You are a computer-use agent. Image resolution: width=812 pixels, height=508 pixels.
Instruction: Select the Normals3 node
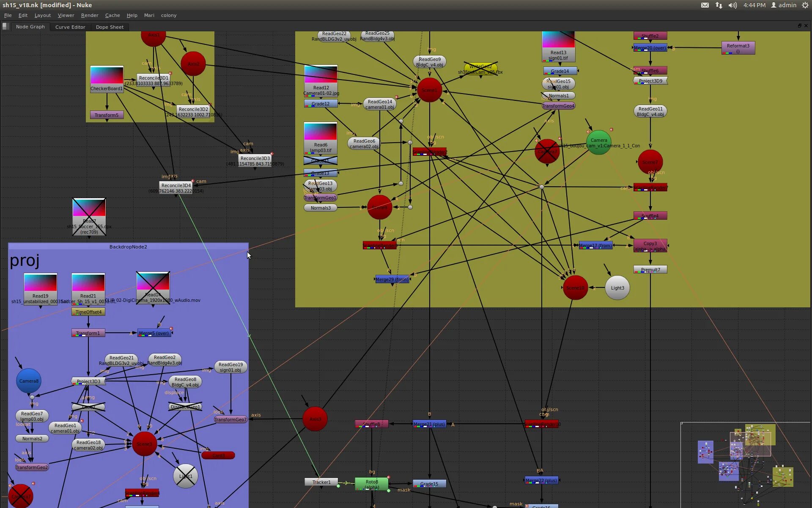coord(321,207)
